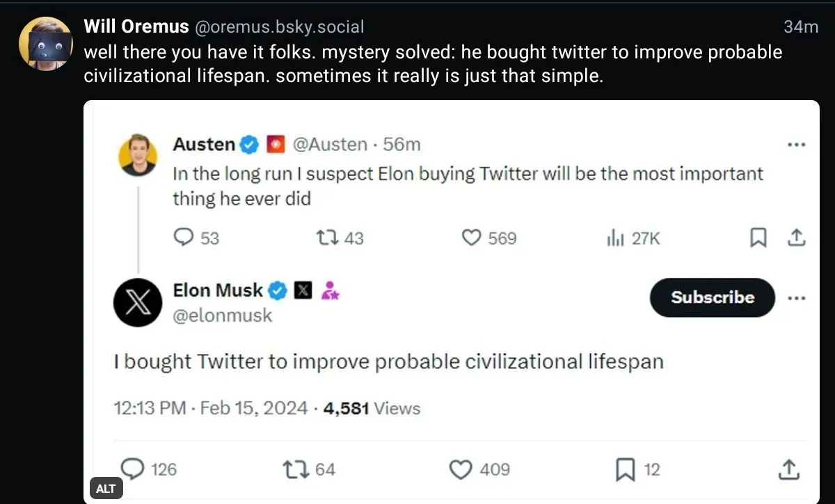The height and width of the screenshot is (504, 835).
Task: Click the reply icon on Austen's tweet
Action: point(183,238)
